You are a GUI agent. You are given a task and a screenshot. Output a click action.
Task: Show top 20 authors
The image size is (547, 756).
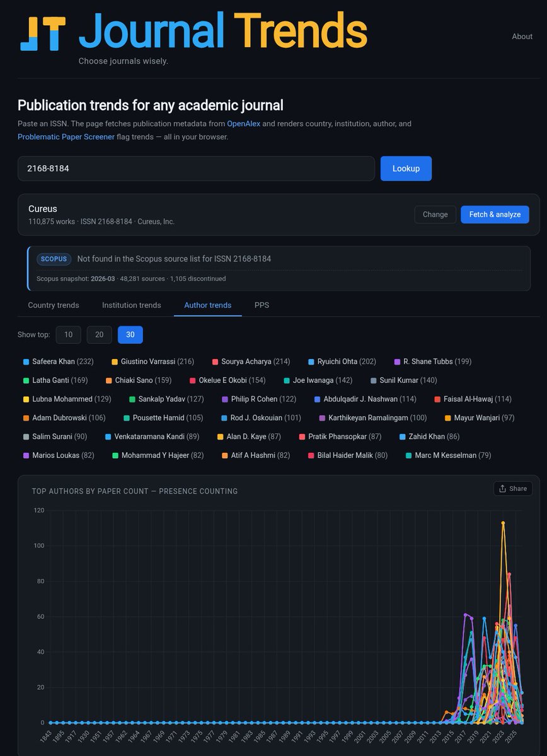pyautogui.click(x=99, y=335)
